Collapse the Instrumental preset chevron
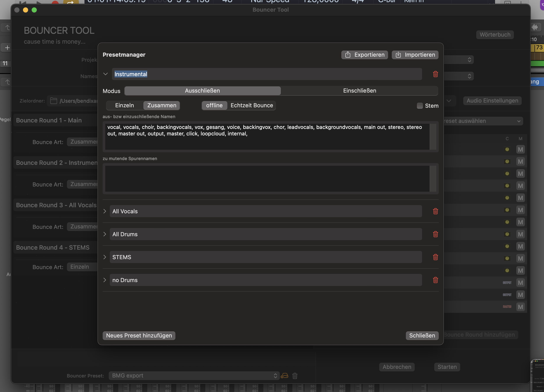This screenshot has height=392, width=544. pyautogui.click(x=105, y=74)
